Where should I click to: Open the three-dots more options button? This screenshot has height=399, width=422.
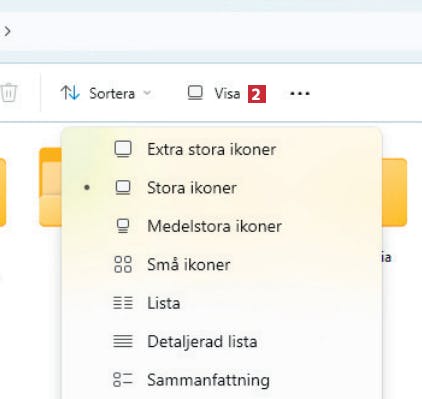pos(300,93)
